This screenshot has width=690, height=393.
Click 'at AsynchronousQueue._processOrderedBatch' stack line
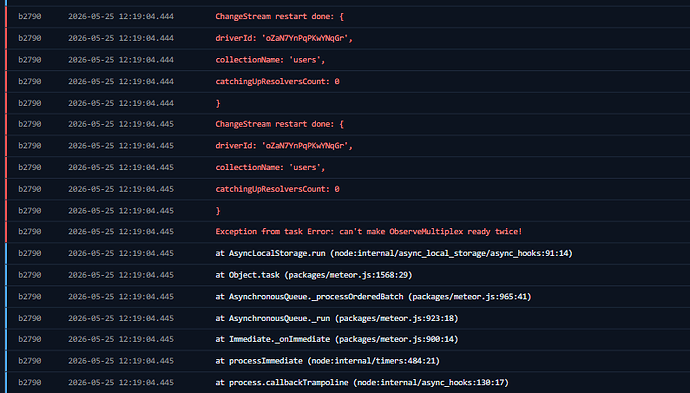(373, 296)
